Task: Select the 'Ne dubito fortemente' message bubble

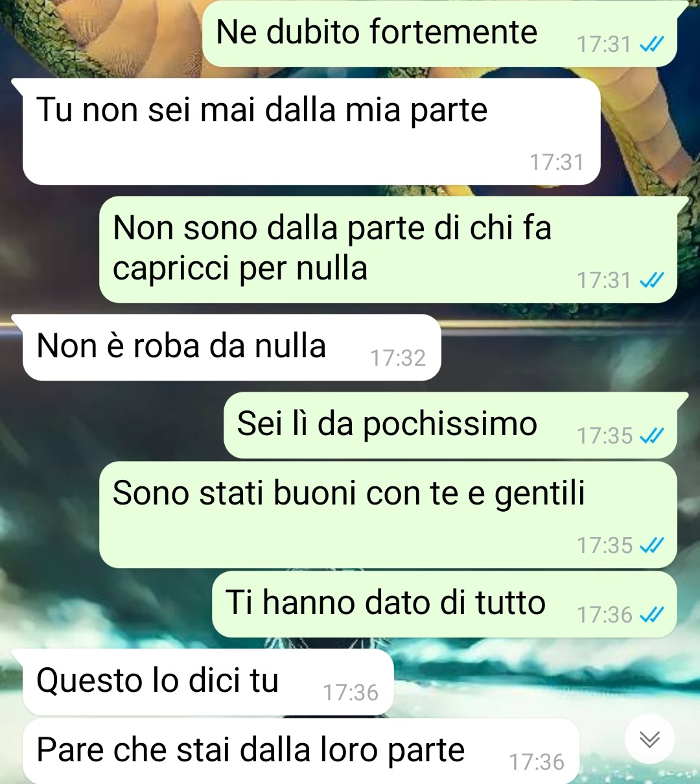Action: [439, 33]
